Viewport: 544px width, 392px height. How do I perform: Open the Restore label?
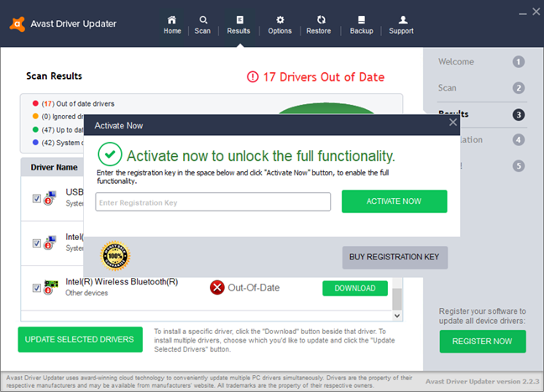click(318, 31)
